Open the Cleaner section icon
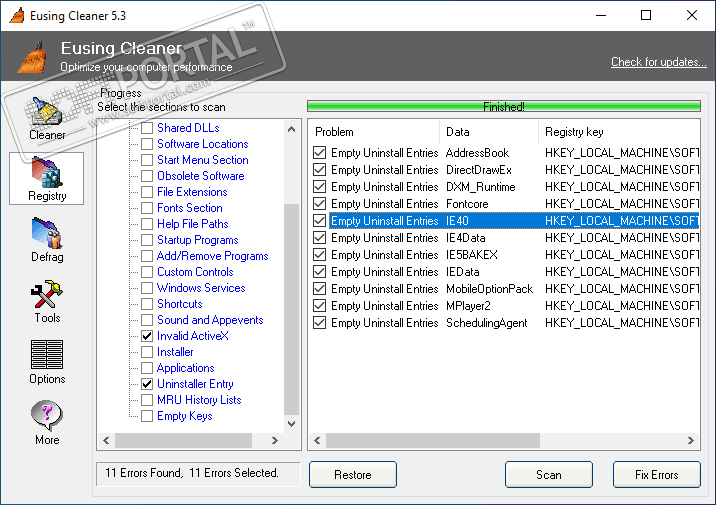The width and height of the screenshot is (716, 505). tap(46, 112)
